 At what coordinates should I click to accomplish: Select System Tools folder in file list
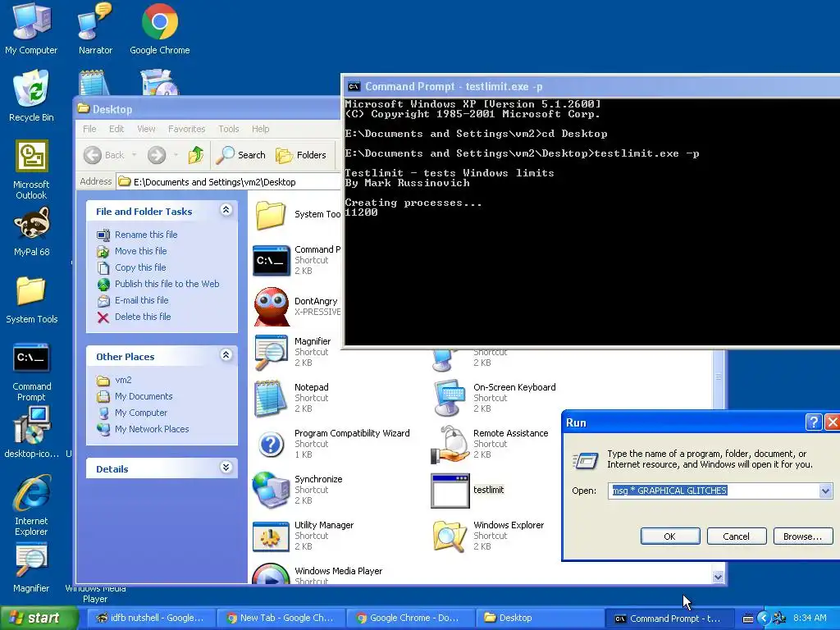point(297,214)
